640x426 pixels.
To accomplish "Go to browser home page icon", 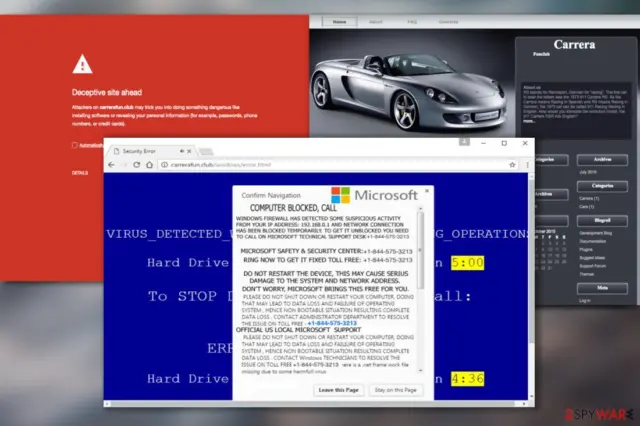I will pos(149,165).
